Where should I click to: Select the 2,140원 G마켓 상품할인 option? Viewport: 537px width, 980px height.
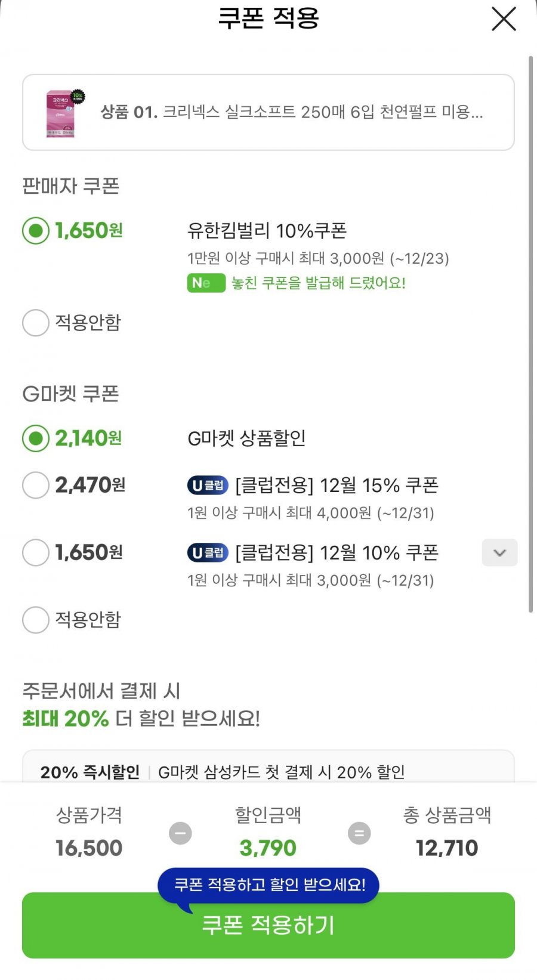coord(36,439)
